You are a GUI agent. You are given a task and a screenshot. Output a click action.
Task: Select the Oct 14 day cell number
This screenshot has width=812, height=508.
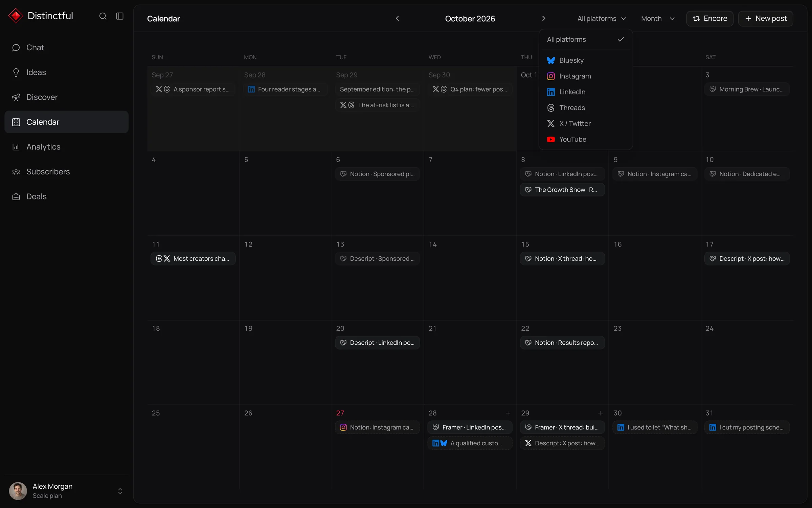pos(433,245)
